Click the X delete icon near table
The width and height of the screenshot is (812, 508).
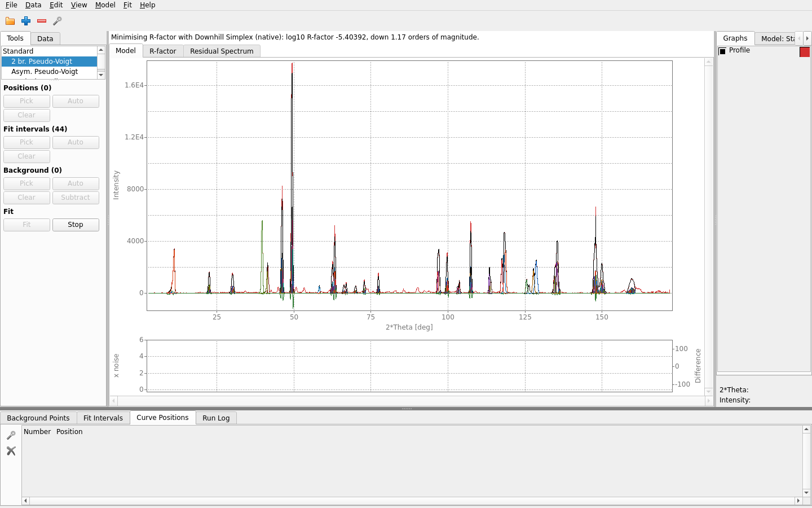(11, 451)
